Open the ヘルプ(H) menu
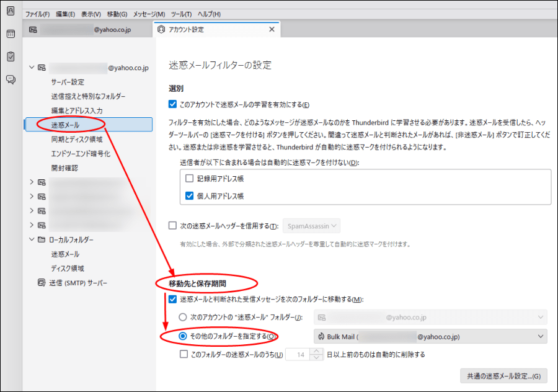558x392 pixels. click(210, 14)
